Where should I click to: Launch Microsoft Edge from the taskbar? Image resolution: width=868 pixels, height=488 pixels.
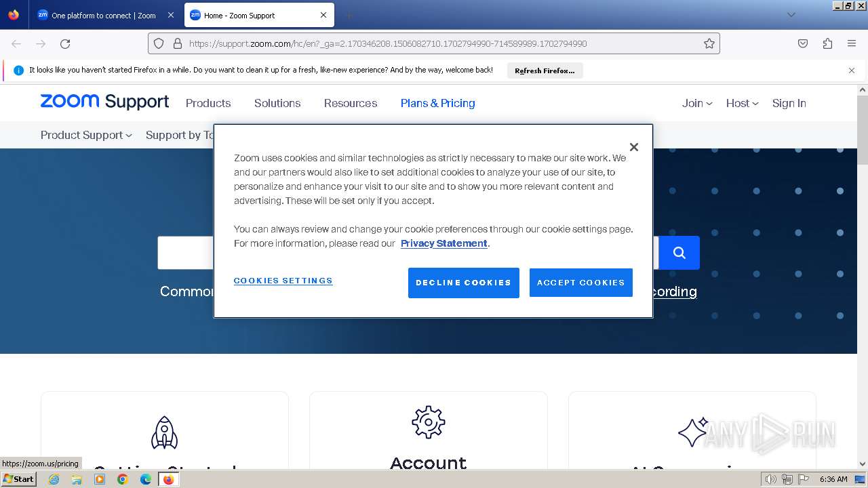point(146,479)
